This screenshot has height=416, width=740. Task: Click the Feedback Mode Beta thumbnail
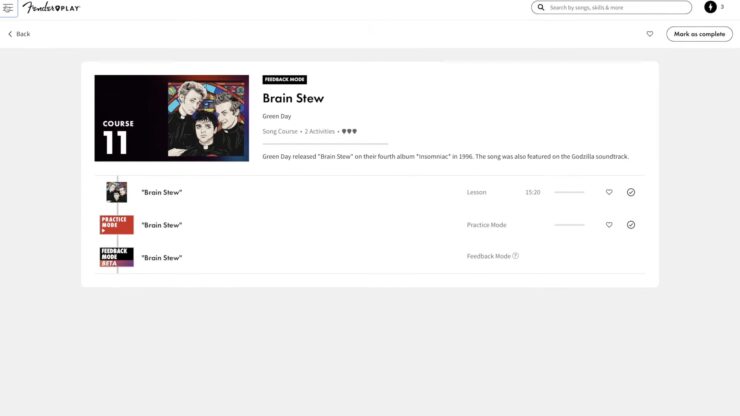coord(117,257)
